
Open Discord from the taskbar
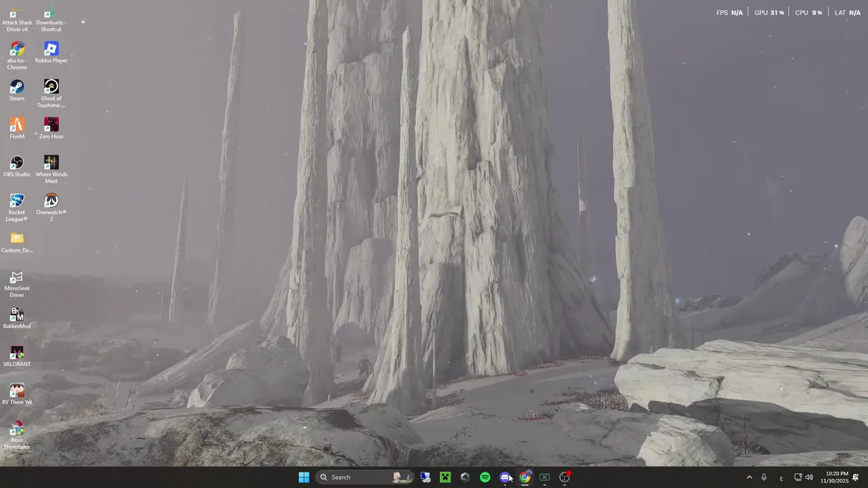(505, 477)
